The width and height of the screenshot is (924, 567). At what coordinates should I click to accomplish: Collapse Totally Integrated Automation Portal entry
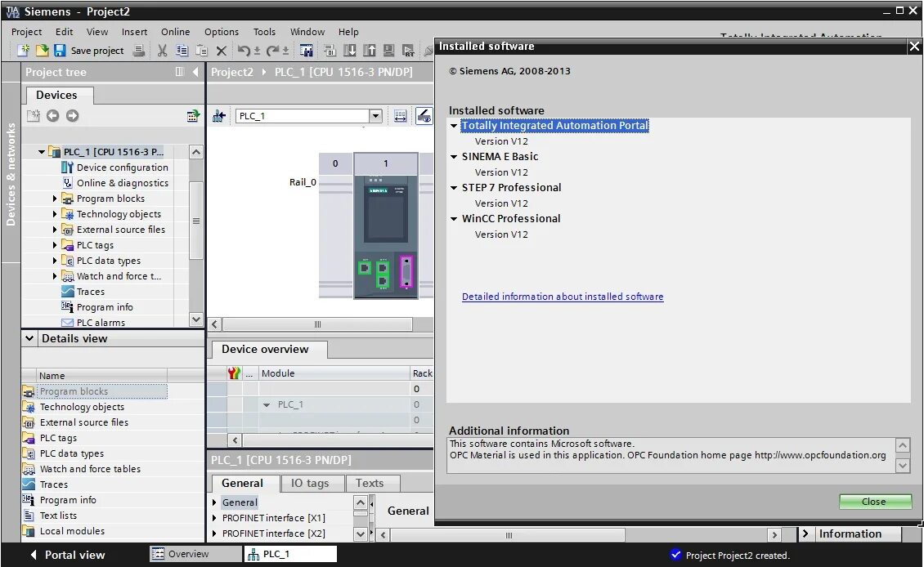[454, 126]
